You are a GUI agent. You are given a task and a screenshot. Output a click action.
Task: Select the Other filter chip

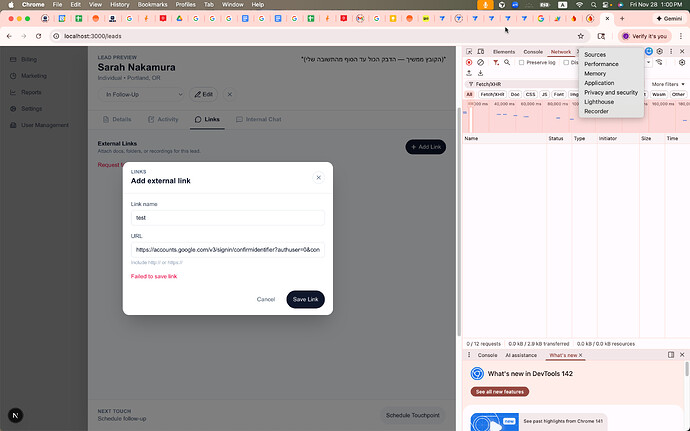678,94
